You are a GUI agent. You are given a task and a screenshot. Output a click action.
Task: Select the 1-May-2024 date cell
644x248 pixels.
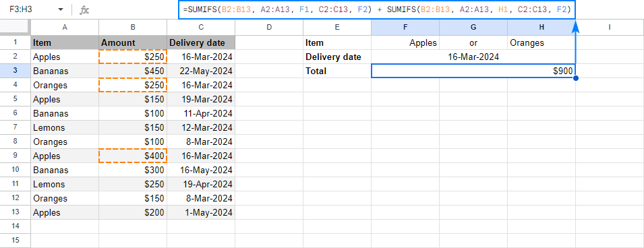pyautogui.click(x=201, y=213)
